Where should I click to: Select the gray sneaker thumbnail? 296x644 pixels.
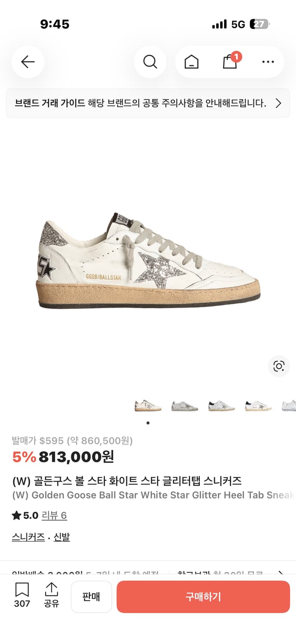pos(185,405)
